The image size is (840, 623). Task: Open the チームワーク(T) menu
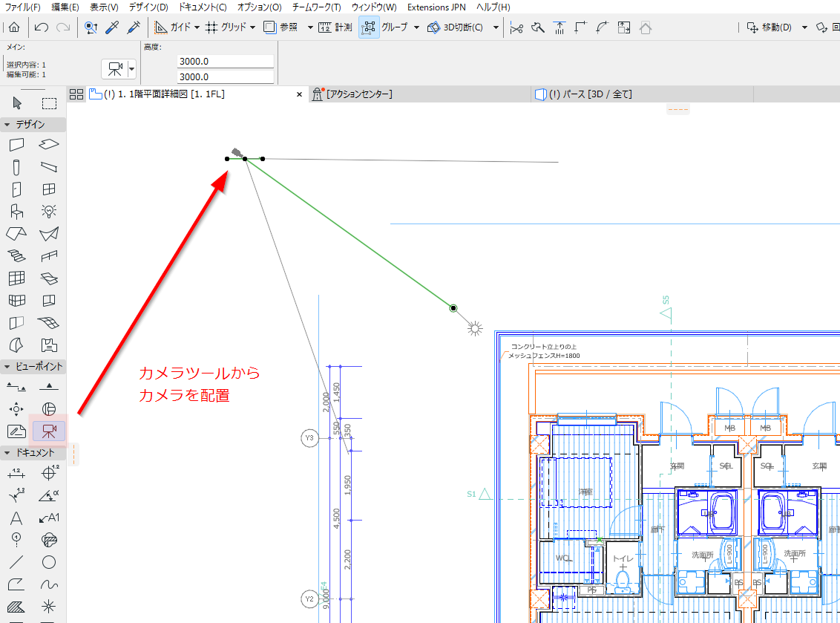[x=317, y=7]
